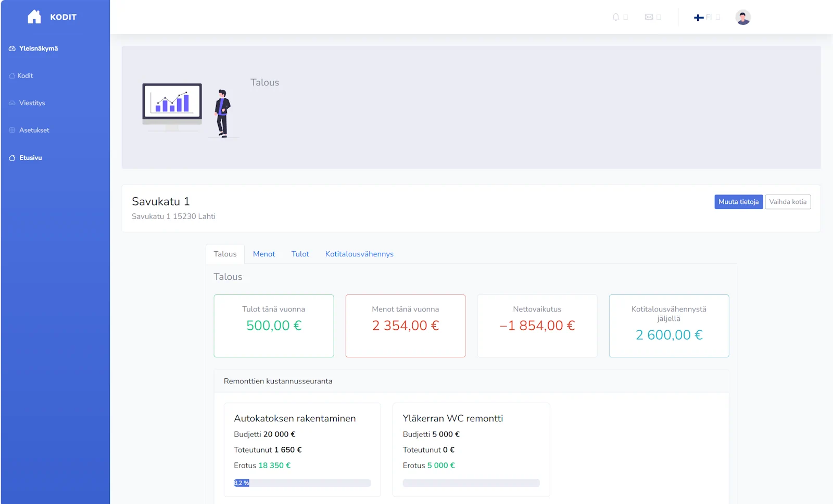Click the Tulot tänä vuonna card
The width and height of the screenshot is (833, 504).
[274, 326]
